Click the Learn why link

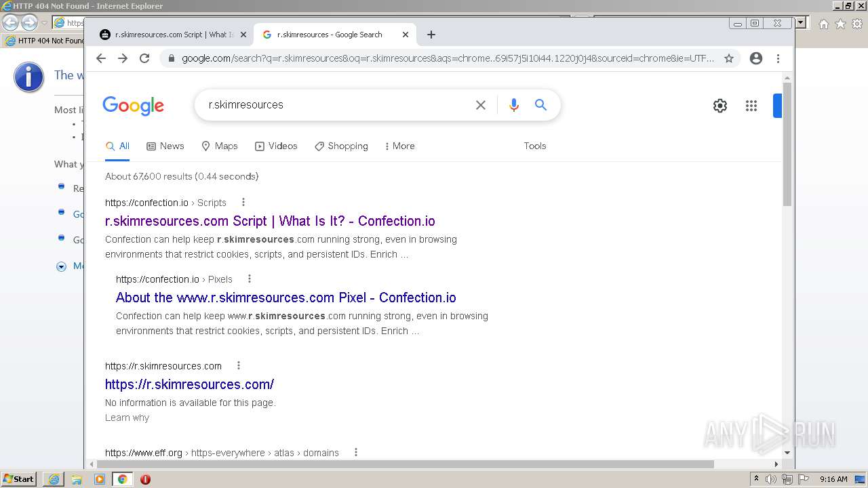pyautogui.click(x=127, y=418)
